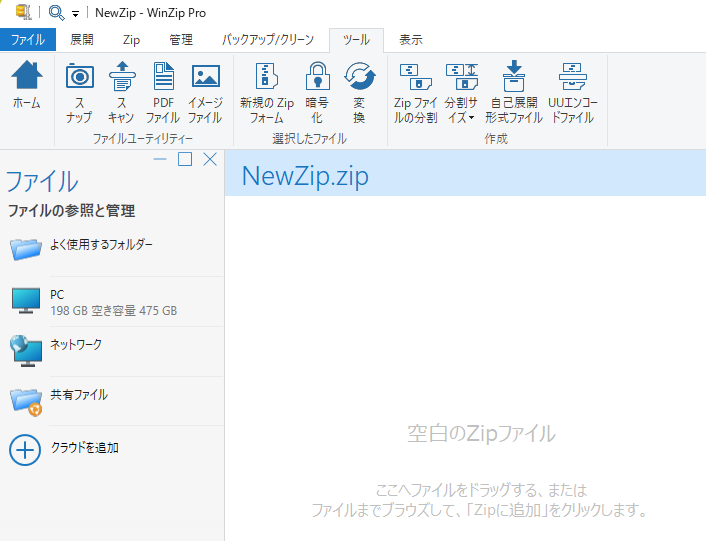Switch to the 表示 tab
Viewport: 706px width, 541px height.
(411, 40)
